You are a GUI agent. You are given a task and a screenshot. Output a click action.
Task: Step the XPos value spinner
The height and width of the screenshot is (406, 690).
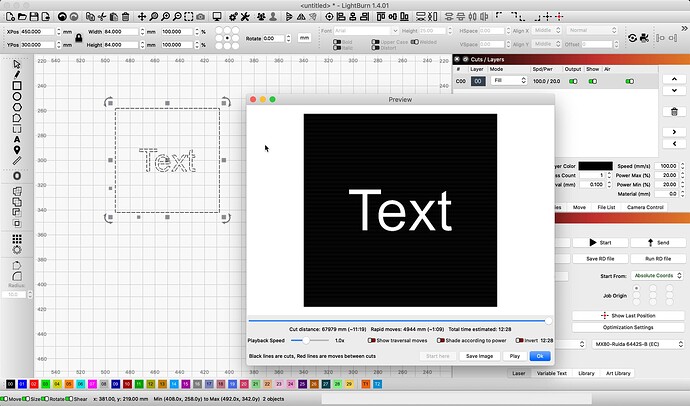pos(59,32)
